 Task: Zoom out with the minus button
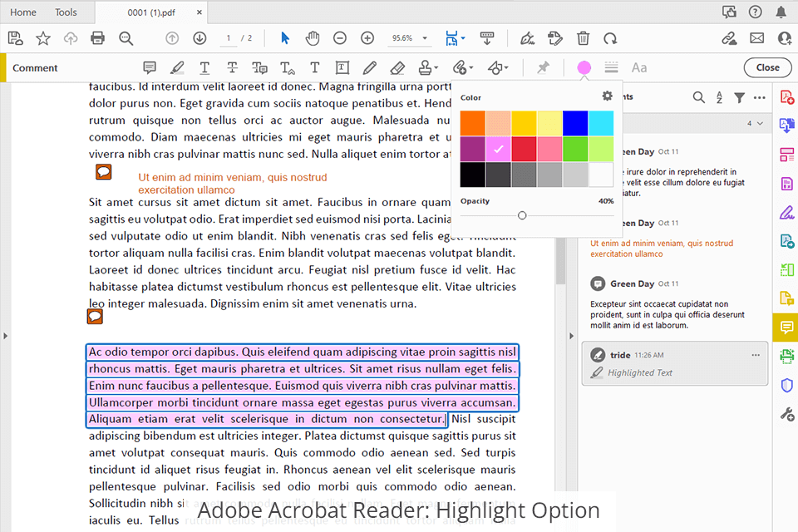339,38
